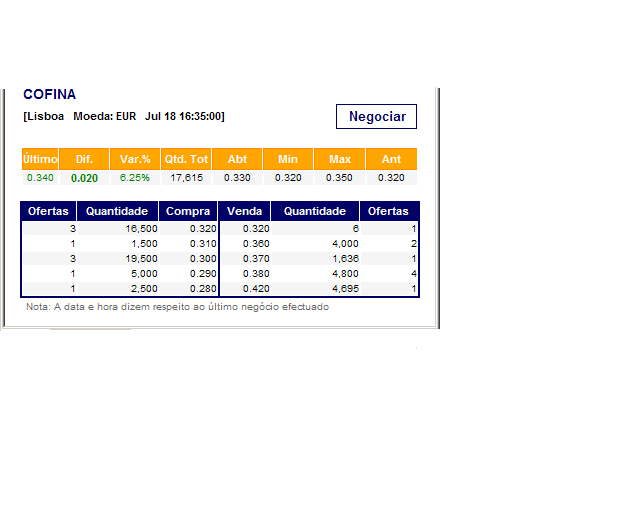Select the 0.320 value under Ant
640x512 pixels.
391,178
